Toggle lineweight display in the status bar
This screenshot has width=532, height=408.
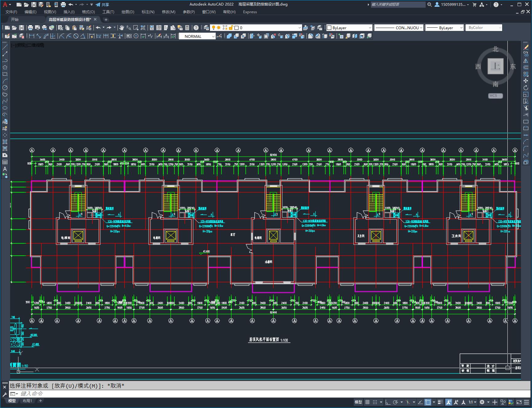[440, 402]
